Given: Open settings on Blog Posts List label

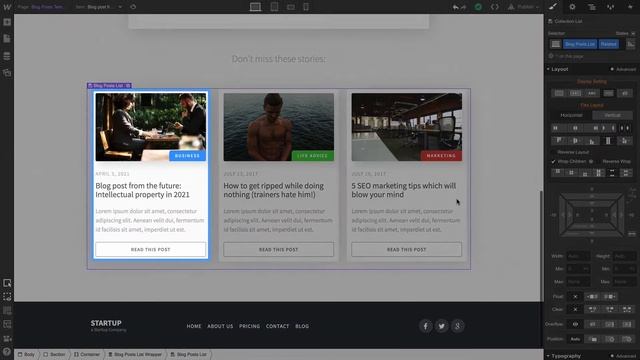Looking at the screenshot, I should click(128, 86).
